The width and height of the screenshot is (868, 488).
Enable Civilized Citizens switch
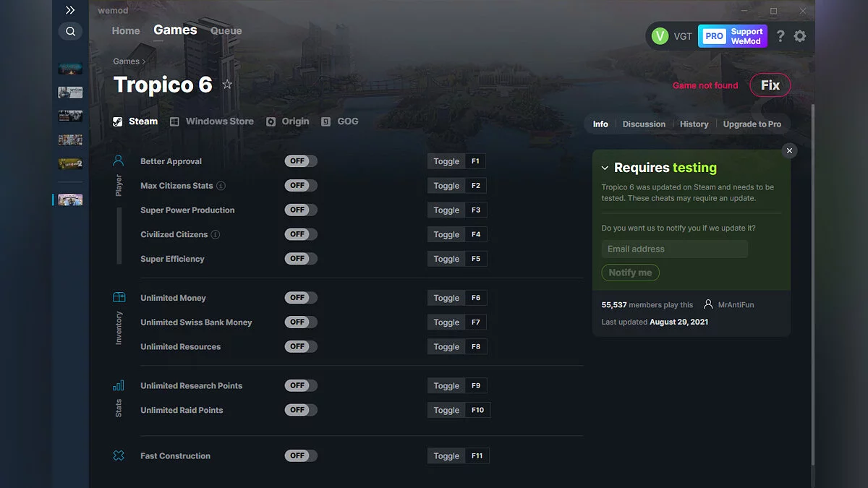point(301,234)
